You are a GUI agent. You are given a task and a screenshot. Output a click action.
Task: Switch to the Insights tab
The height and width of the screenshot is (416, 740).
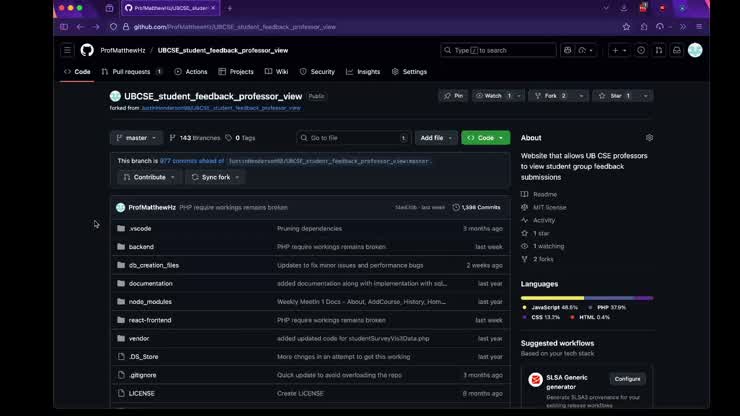pos(363,72)
